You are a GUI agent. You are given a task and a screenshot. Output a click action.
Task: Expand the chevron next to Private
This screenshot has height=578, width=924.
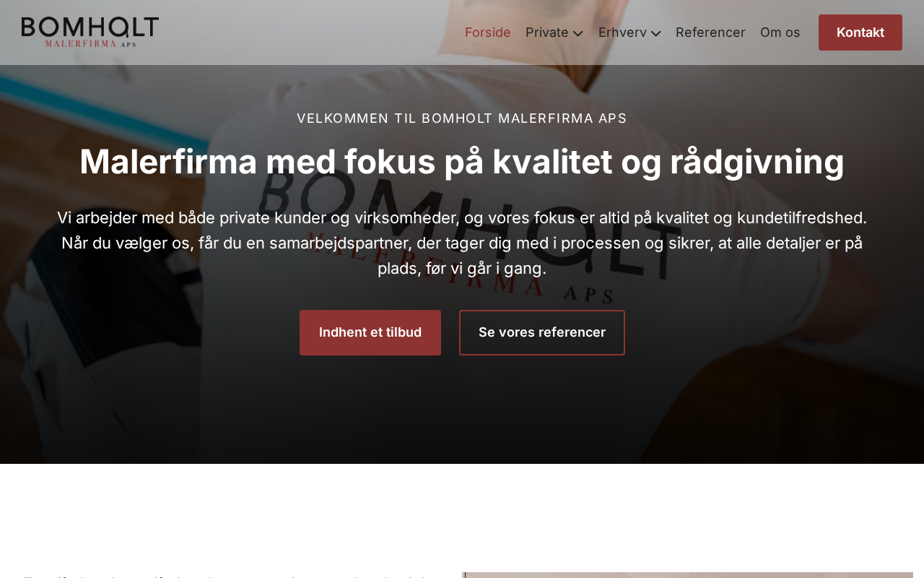[x=578, y=33]
